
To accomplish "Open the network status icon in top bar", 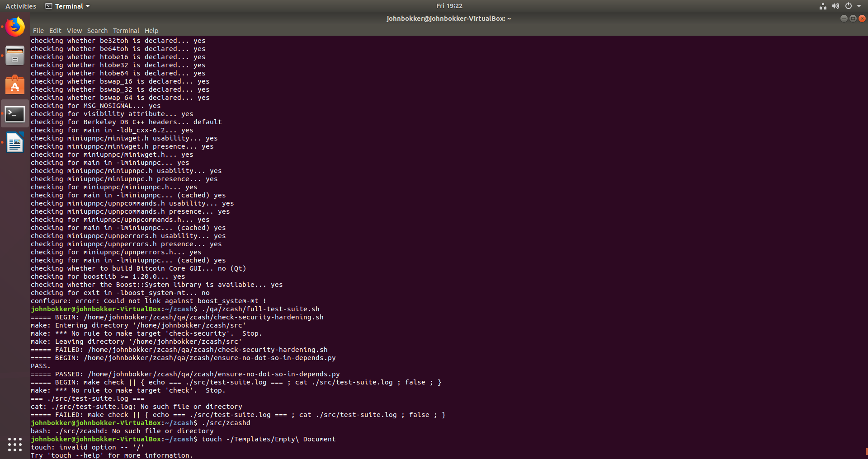I will pyautogui.click(x=823, y=6).
